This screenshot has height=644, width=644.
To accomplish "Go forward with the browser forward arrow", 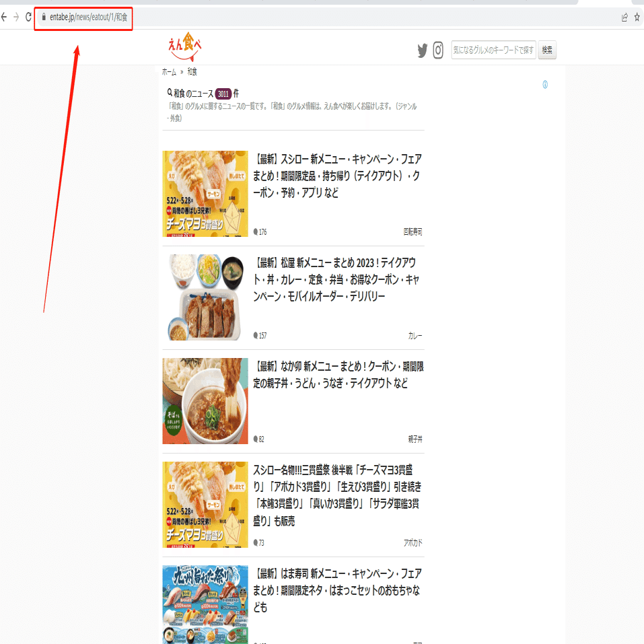I will tap(16, 17).
